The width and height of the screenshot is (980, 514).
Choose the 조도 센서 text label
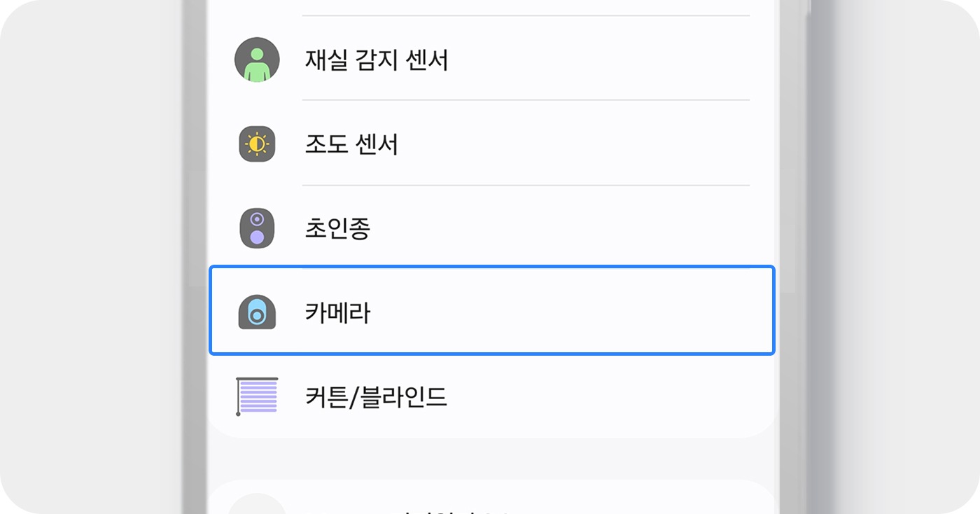click(351, 144)
